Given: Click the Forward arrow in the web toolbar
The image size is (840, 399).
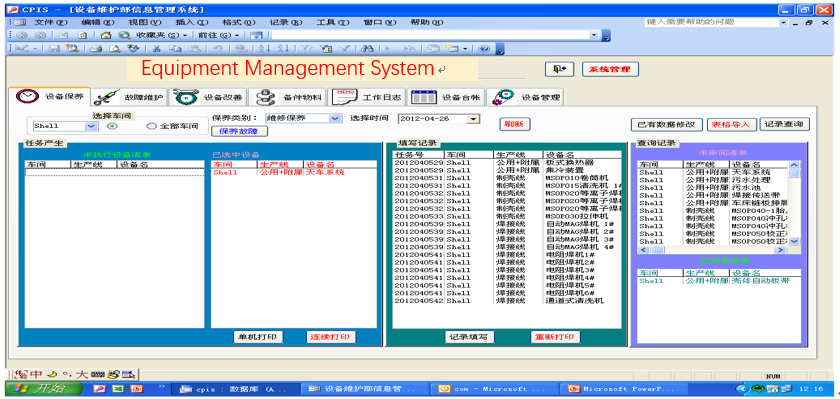Looking at the screenshot, I should tap(40, 35).
